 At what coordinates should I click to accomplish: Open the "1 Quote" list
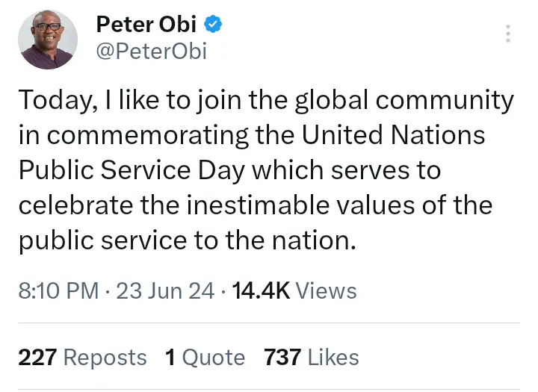205,358
